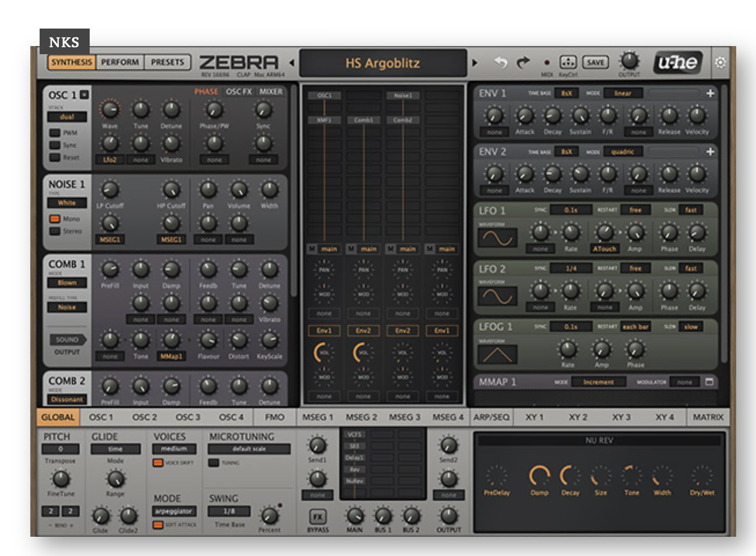Select the Noise1 module in the grid

click(403, 96)
